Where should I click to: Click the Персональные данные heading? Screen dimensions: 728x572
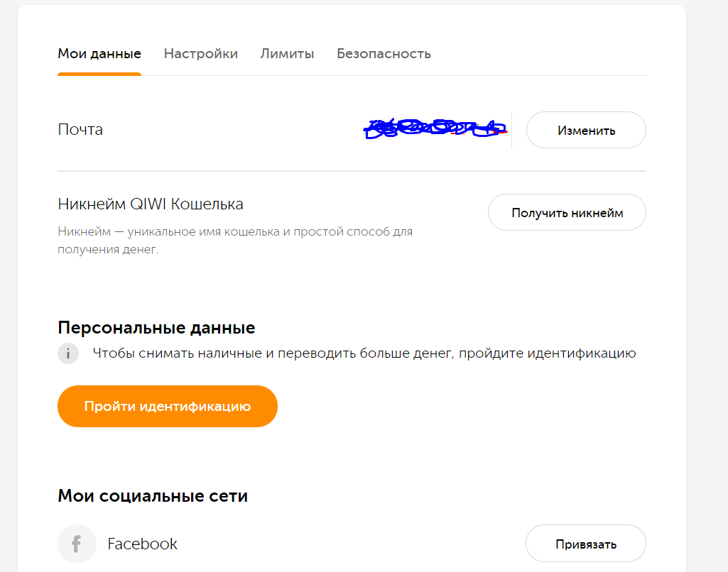[156, 328]
